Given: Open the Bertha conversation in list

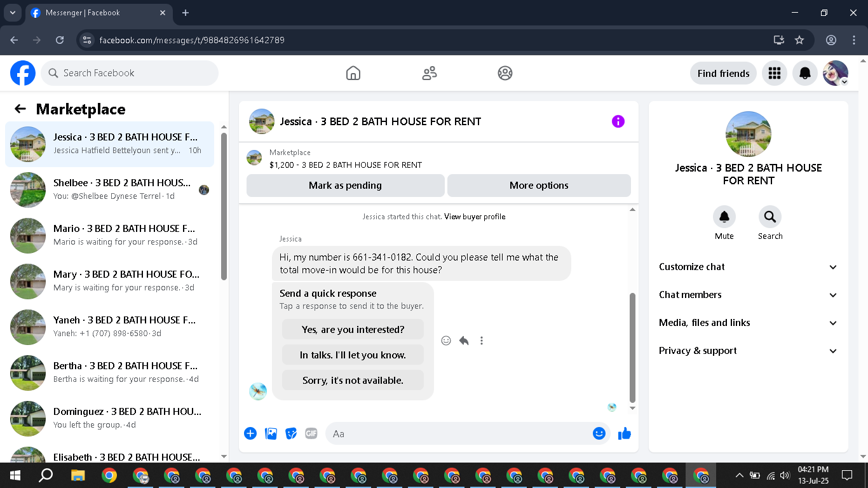Looking at the screenshot, I should [x=109, y=373].
